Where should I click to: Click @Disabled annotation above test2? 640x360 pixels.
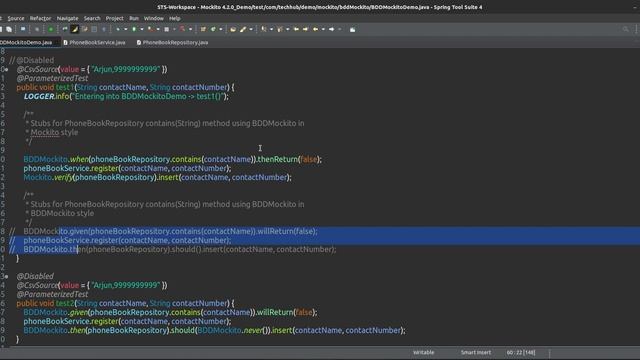pyautogui.click(x=35, y=276)
